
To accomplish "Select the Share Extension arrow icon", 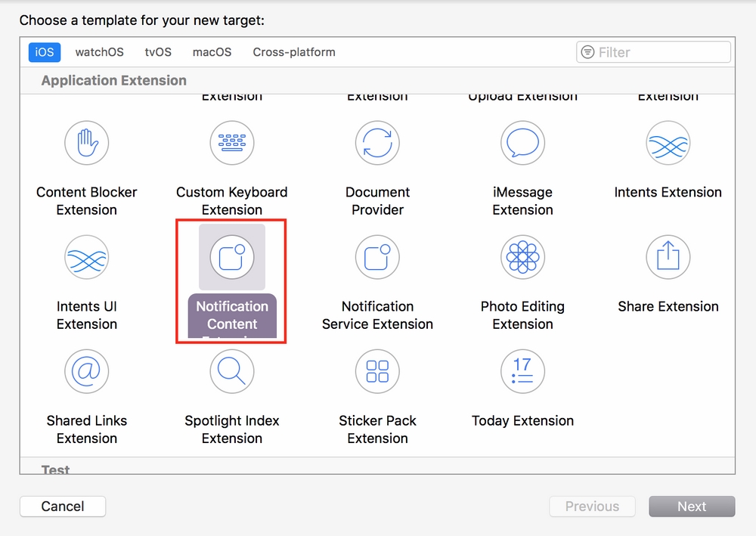I will (668, 257).
